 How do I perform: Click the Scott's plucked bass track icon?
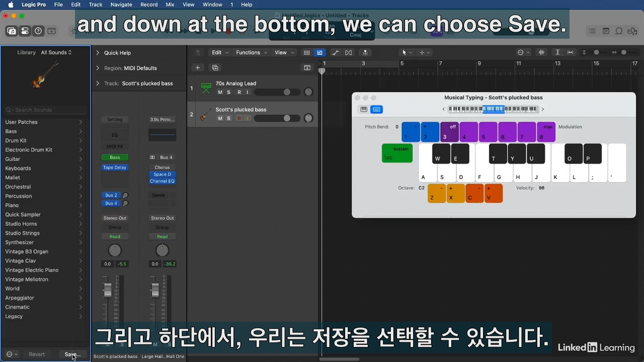click(206, 115)
